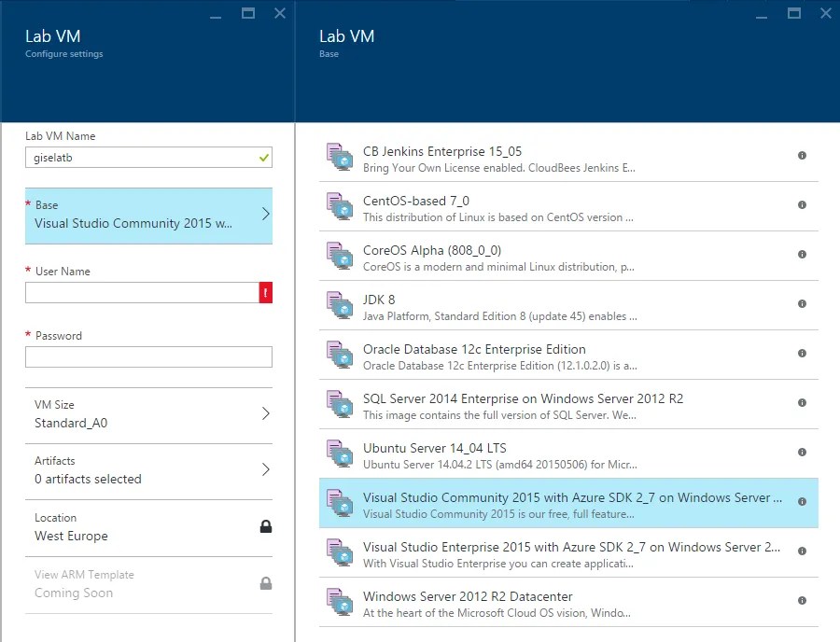Click description 'Ubuntu Server 14.04.2 LTS (amd64'
This screenshot has width=840, height=642.
(x=500, y=465)
